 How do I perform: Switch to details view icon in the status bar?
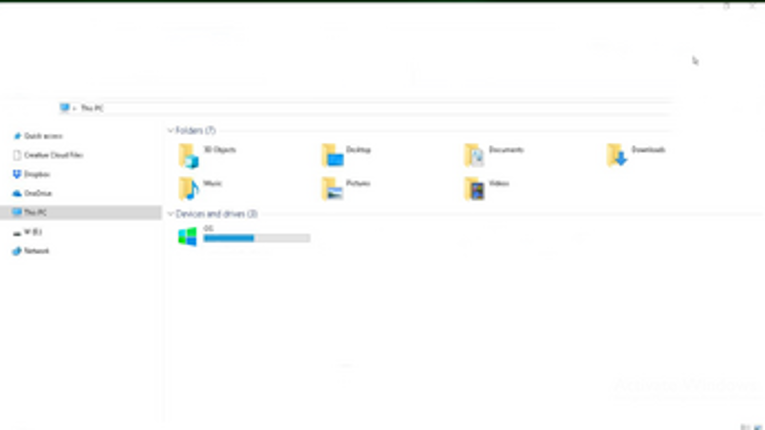(x=745, y=427)
